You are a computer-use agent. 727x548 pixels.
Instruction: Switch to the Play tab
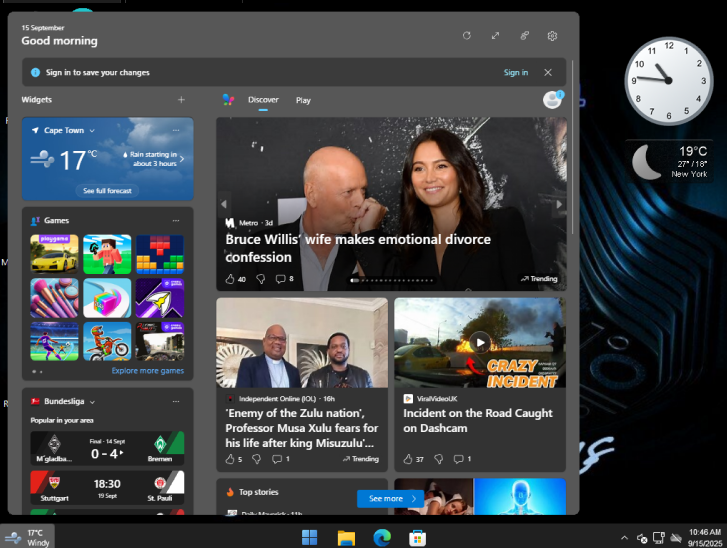pos(303,100)
